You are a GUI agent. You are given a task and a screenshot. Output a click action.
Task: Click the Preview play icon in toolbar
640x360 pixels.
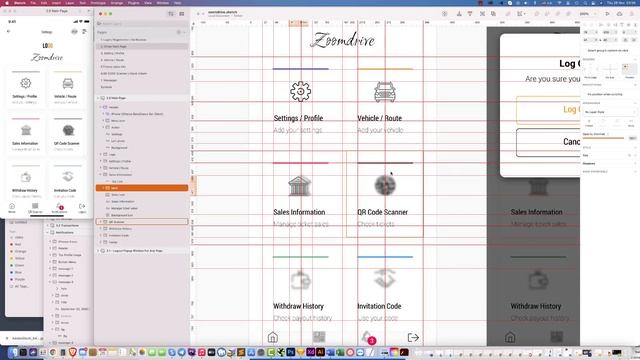click(x=607, y=14)
